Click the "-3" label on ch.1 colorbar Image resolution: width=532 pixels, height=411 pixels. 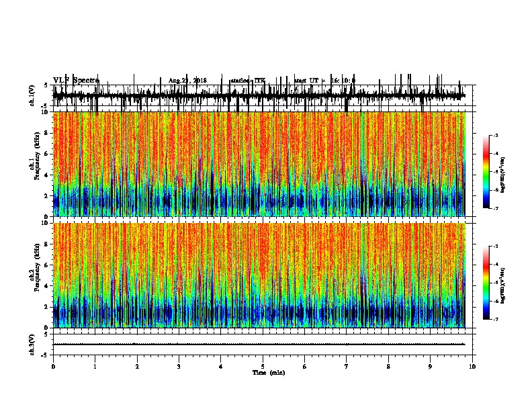click(495, 135)
